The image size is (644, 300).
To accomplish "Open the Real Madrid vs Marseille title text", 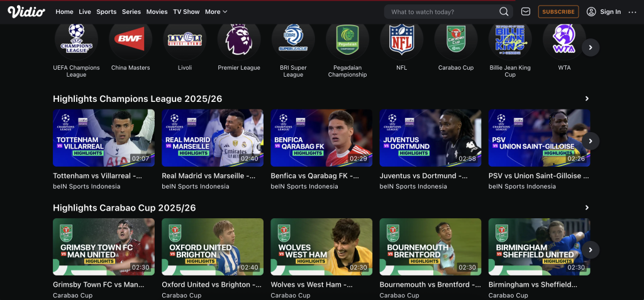I will click(x=209, y=176).
